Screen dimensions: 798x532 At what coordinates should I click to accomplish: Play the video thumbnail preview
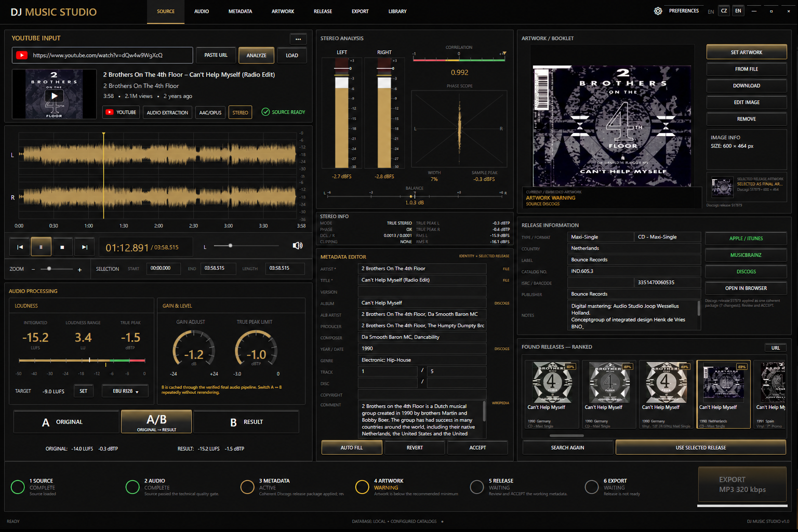click(54, 96)
